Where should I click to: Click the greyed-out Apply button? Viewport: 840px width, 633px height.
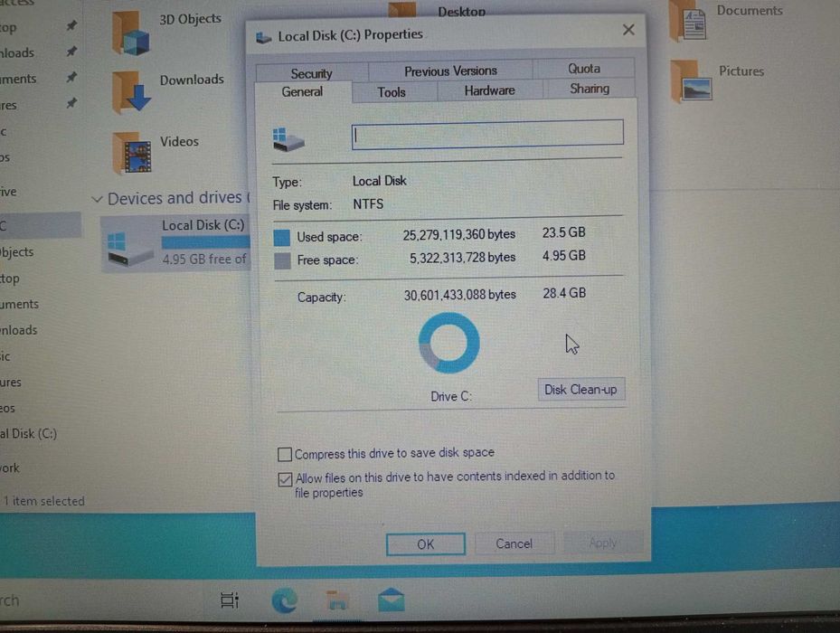point(603,543)
